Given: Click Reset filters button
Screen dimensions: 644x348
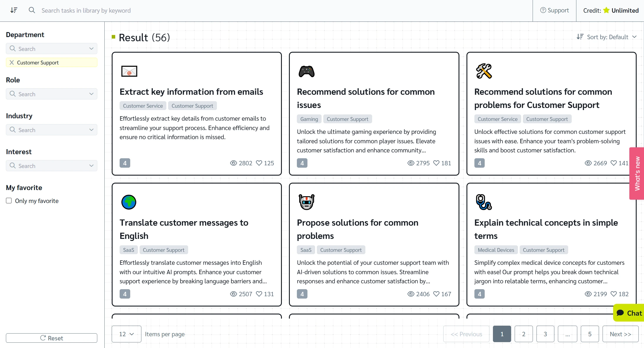Looking at the screenshot, I should [x=51, y=339].
